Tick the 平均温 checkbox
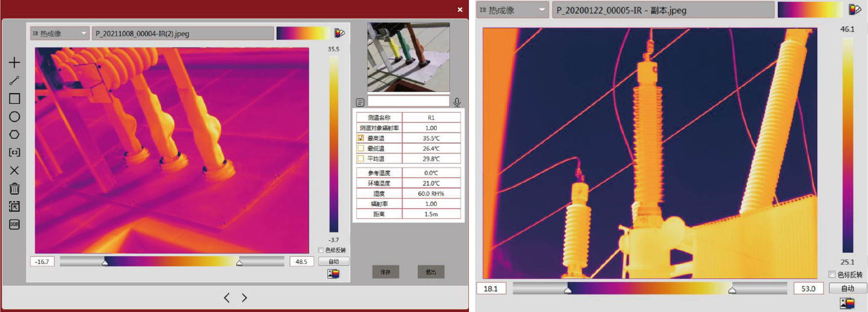The image size is (868, 312). [361, 159]
